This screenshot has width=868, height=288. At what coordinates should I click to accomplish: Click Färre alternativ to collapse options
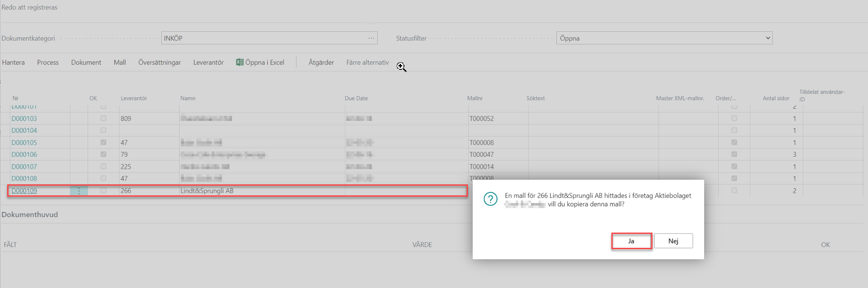[367, 63]
